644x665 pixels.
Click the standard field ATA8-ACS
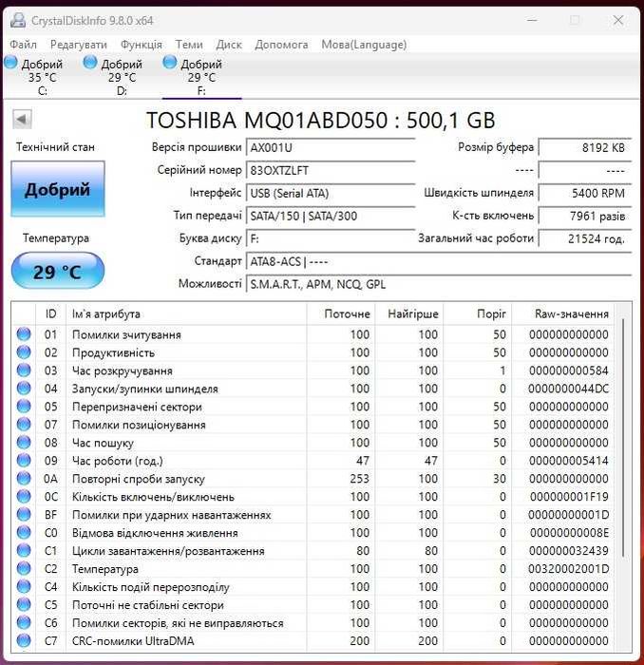(x=439, y=261)
